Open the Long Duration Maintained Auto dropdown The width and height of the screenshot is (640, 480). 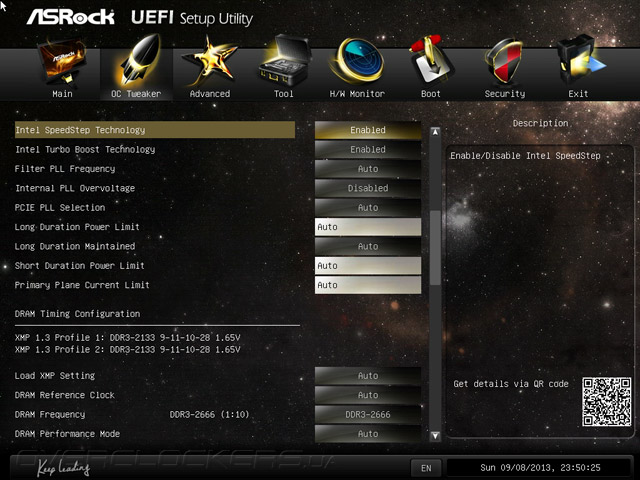tap(368, 247)
